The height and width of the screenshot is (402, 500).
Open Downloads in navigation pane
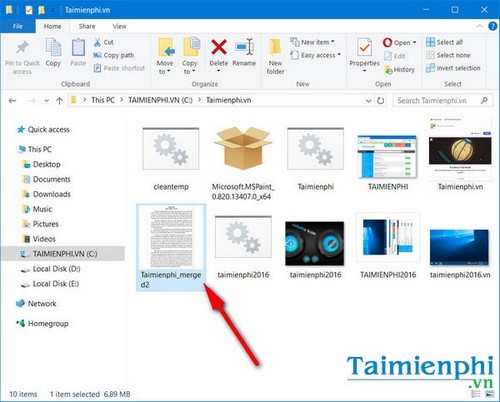(x=46, y=194)
